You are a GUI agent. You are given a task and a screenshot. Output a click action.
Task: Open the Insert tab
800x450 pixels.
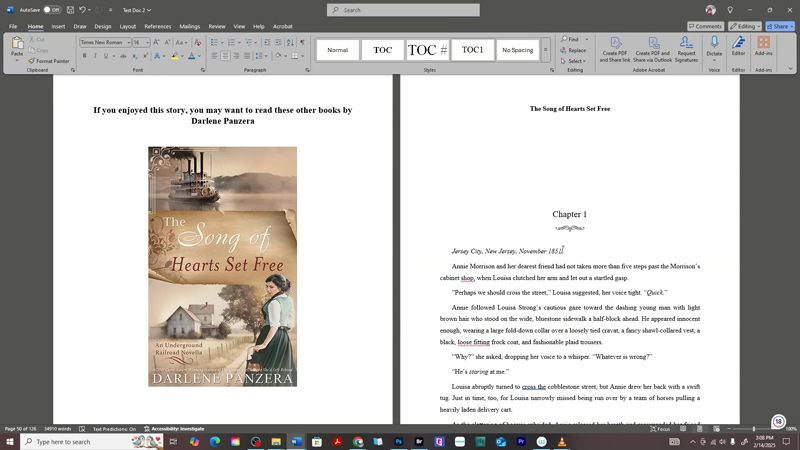coord(58,27)
